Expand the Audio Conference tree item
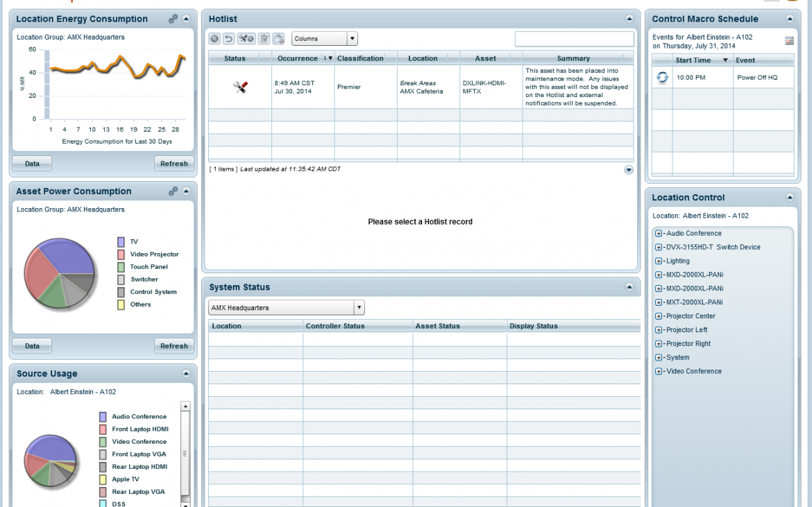Image resolution: width=812 pixels, height=507 pixels. 657,233
